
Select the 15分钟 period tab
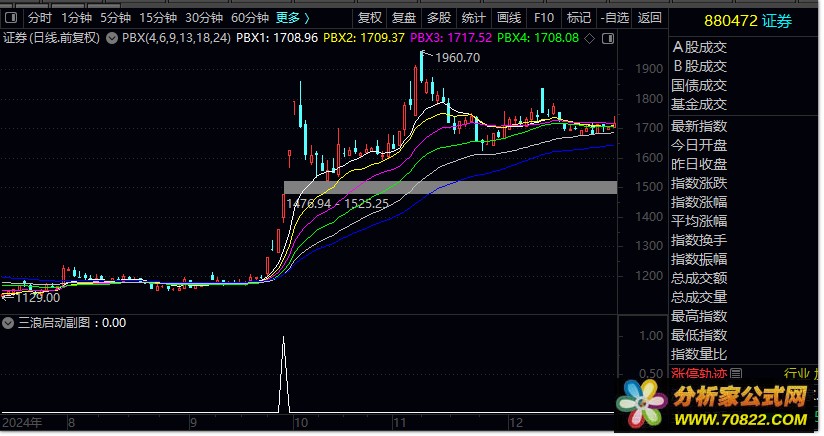tap(158, 18)
